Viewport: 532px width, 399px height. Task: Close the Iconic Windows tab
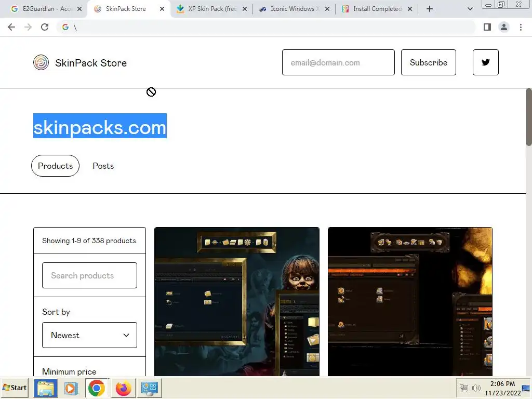coord(327,9)
